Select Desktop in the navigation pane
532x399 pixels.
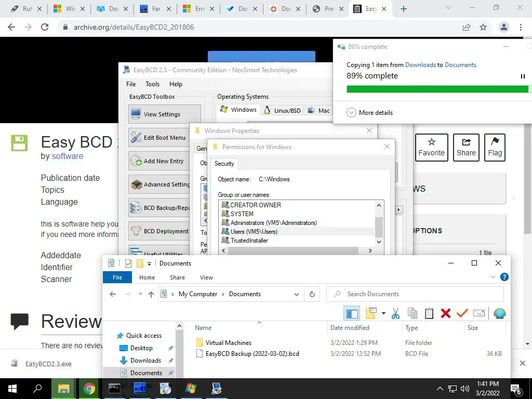tap(141, 348)
